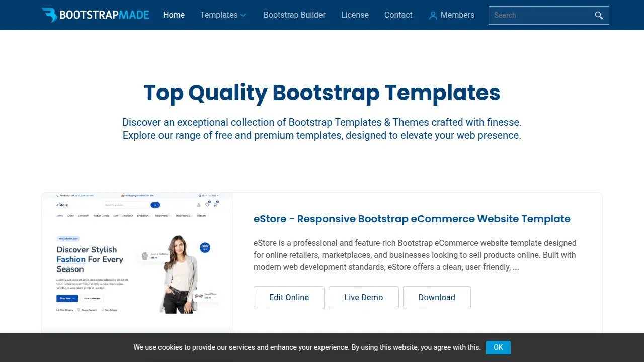Screen dimensions: 644x362
Task: Expand Megamenu 1 in the eStore preview navigation
Action: click(x=163, y=216)
